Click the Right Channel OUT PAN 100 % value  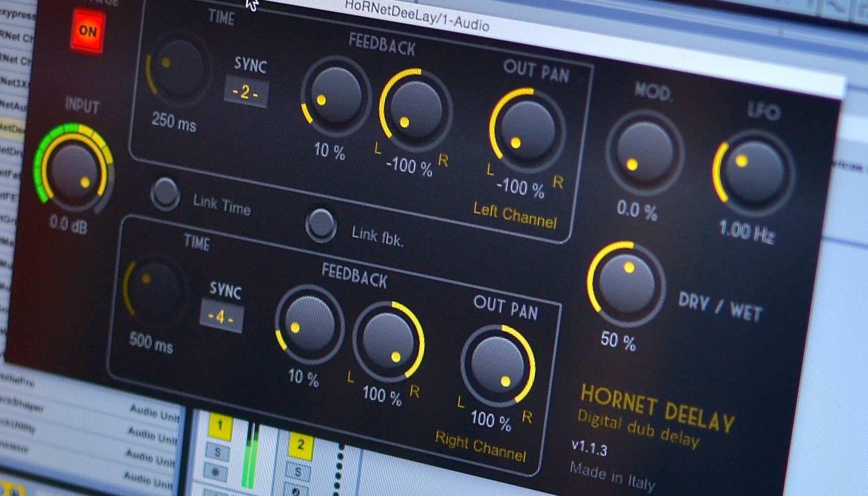(491, 420)
